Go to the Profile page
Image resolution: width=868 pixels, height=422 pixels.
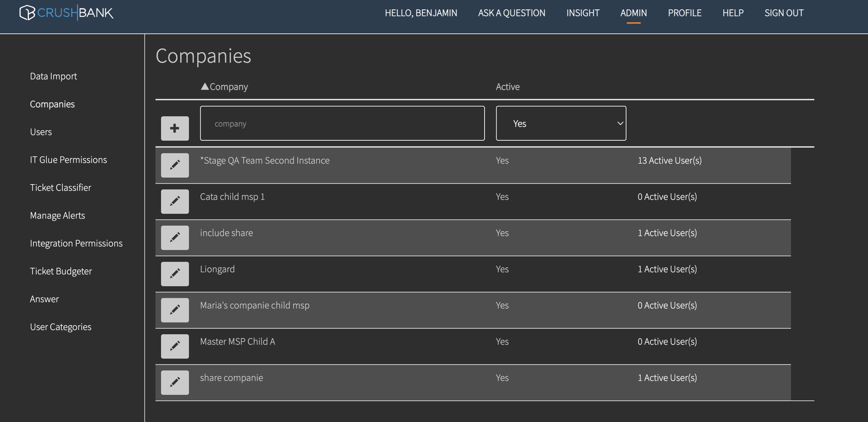[684, 13]
